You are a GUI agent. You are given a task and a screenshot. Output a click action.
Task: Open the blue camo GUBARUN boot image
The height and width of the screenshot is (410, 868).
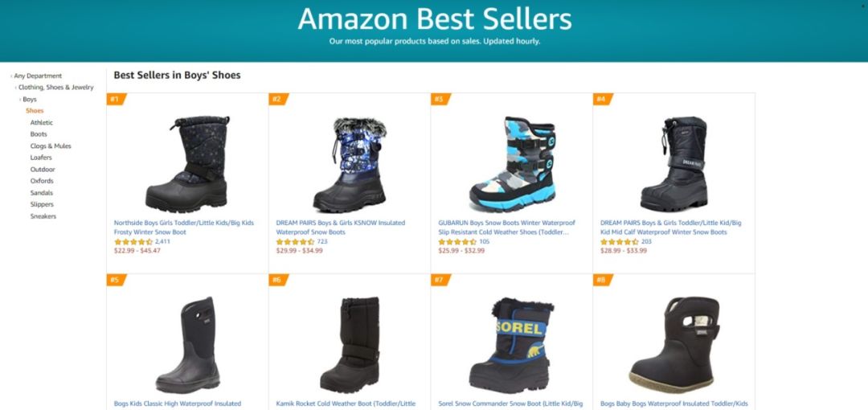(512, 164)
